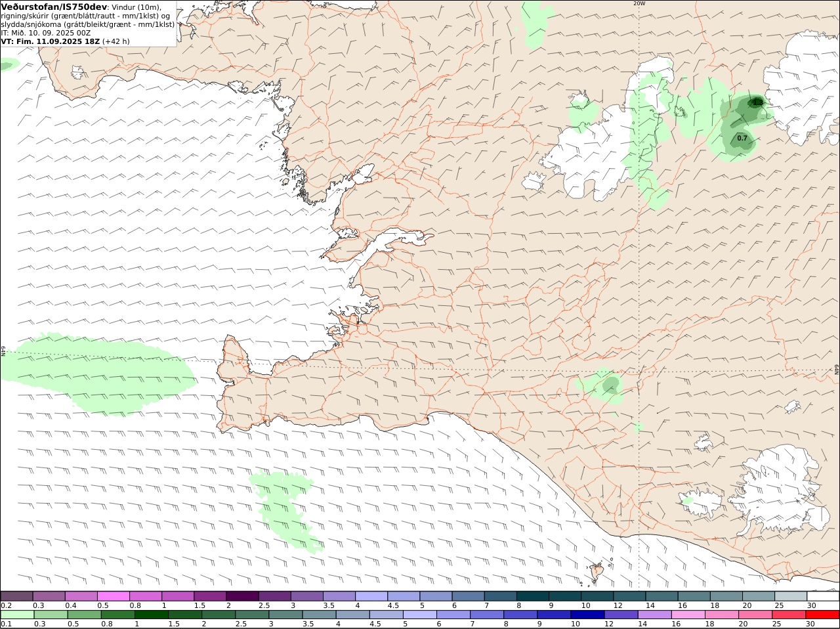
Task: Click the '4.5' label in the snow legend row
Action: click(394, 605)
